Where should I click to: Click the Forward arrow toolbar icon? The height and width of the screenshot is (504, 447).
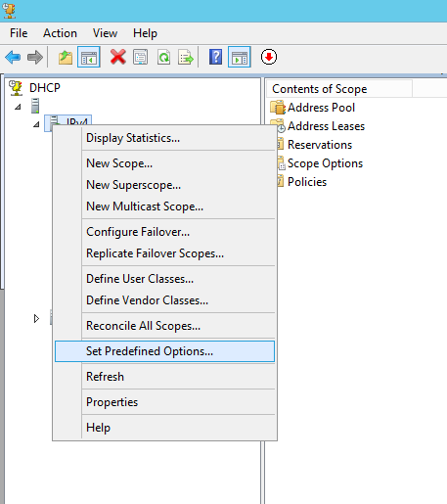click(35, 57)
